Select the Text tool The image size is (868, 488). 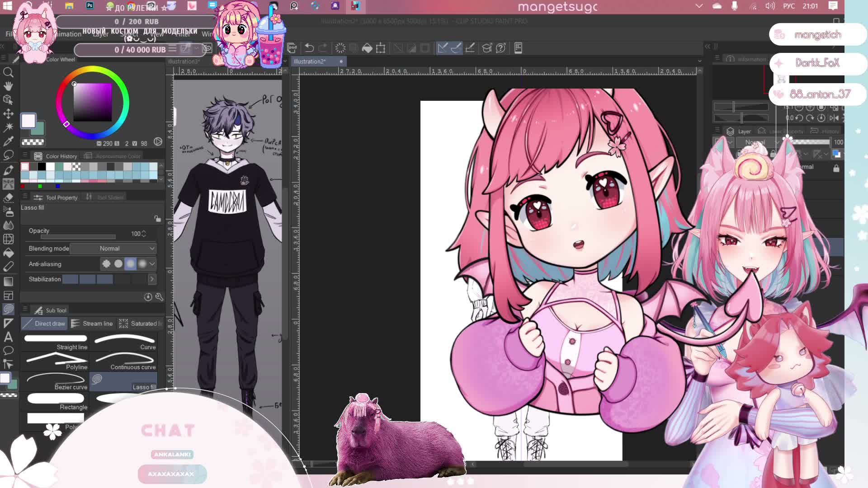8,337
